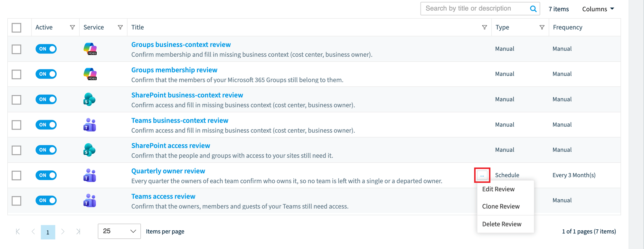The width and height of the screenshot is (644, 249).
Task: Turn off Groups membership review toggle
Action: click(x=46, y=74)
